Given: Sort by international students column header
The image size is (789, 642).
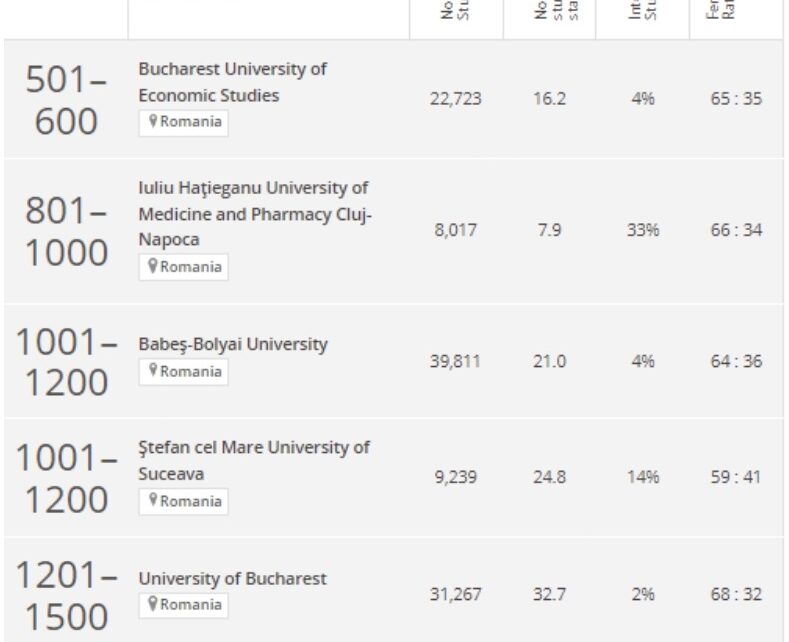Looking at the screenshot, I should 642,14.
